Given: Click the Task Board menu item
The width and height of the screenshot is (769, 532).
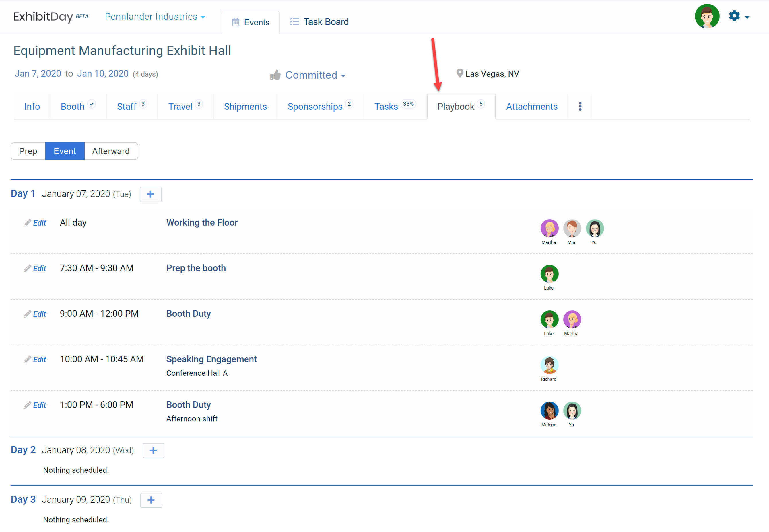Looking at the screenshot, I should click(326, 21).
